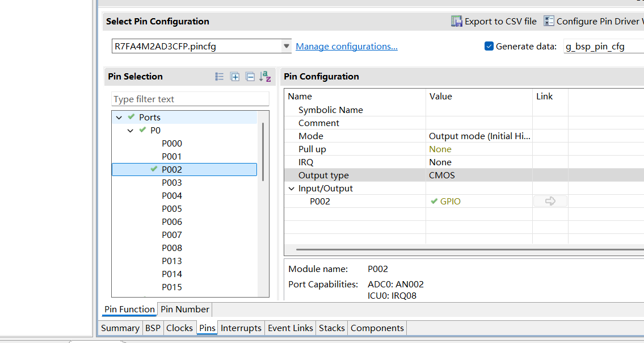
Task: Click the Type filter text field
Action: [x=190, y=99]
